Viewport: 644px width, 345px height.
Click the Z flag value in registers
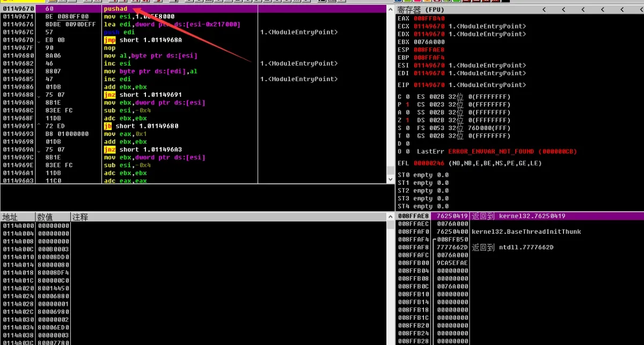[x=407, y=120]
